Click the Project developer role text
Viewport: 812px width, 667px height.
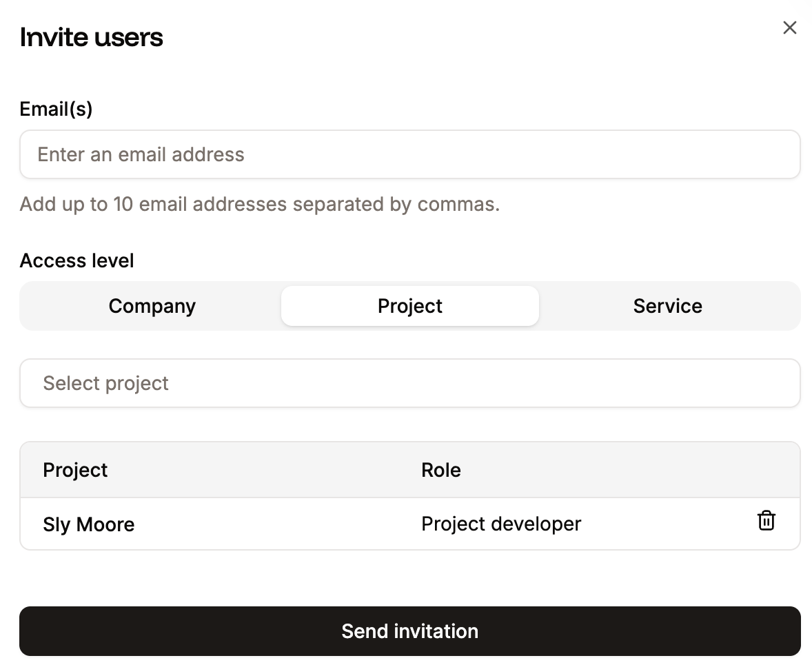point(501,524)
